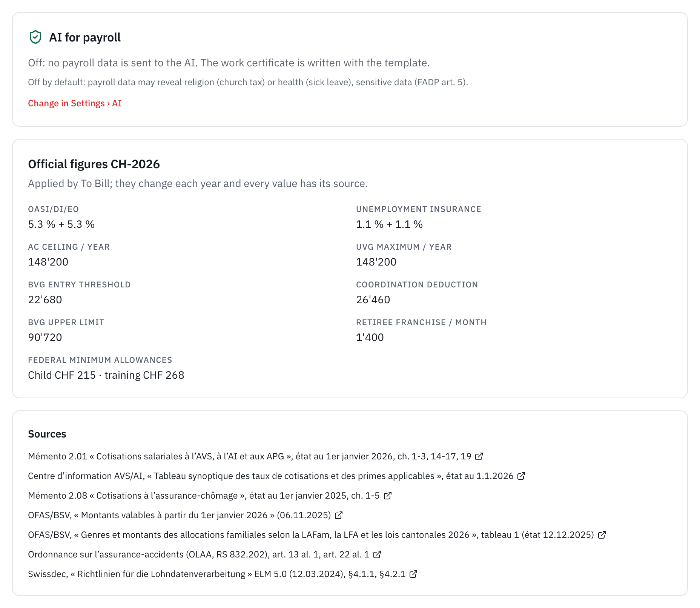
Task: Click the BVG entry threshold value 22'680
Action: coord(45,299)
